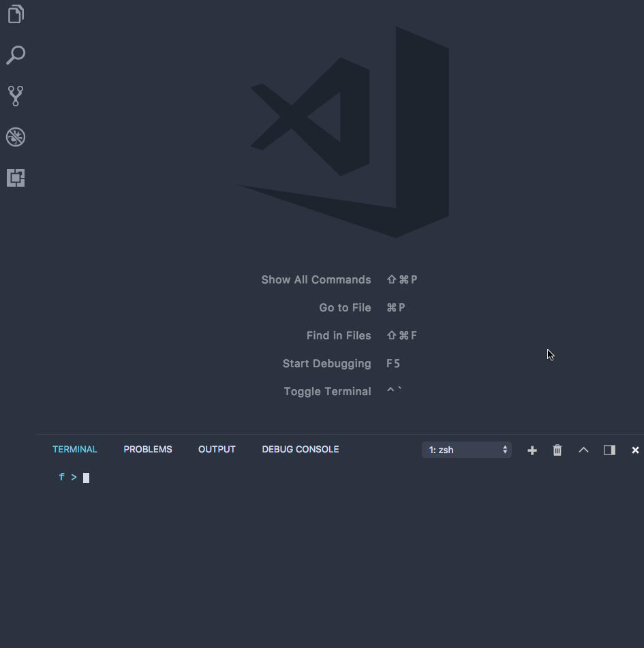Open the Debug view
The height and width of the screenshot is (648, 644).
click(16, 137)
